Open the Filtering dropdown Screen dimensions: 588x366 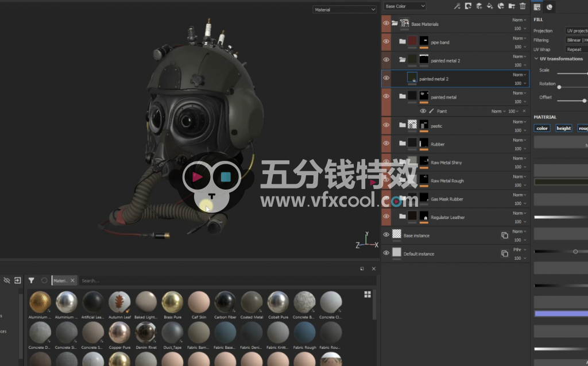577,40
